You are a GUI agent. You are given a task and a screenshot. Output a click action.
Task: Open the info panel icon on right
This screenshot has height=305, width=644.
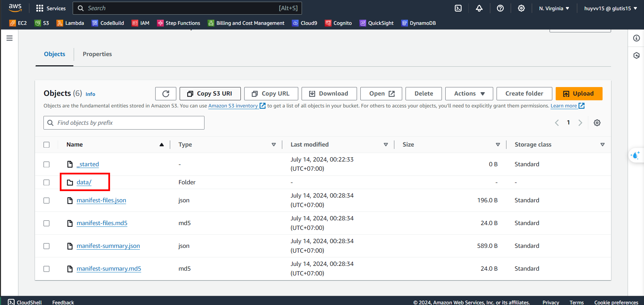637,38
